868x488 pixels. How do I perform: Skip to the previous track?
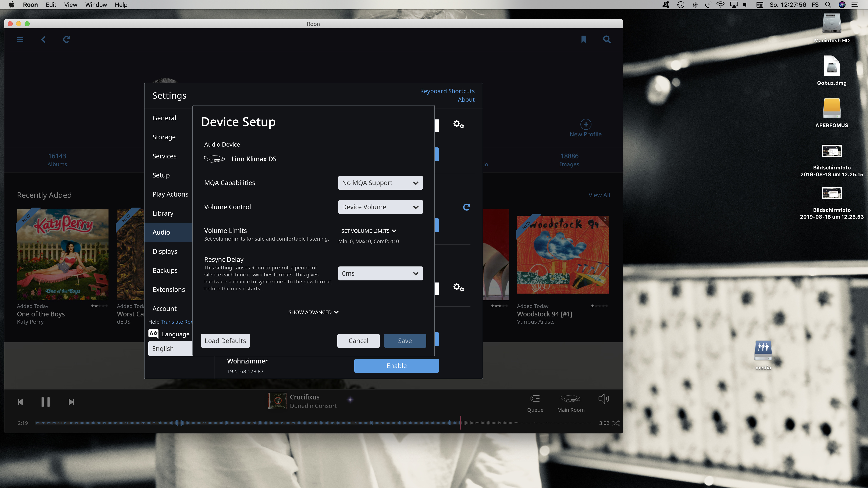click(20, 402)
